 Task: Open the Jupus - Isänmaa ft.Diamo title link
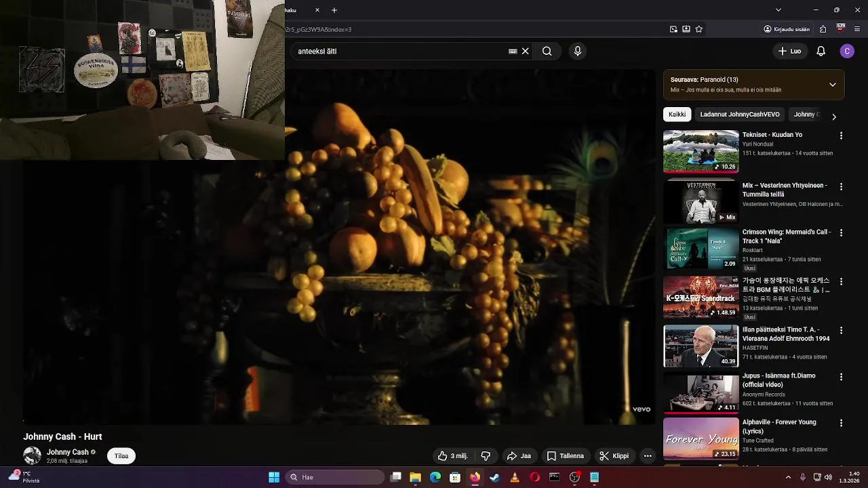tap(779, 380)
